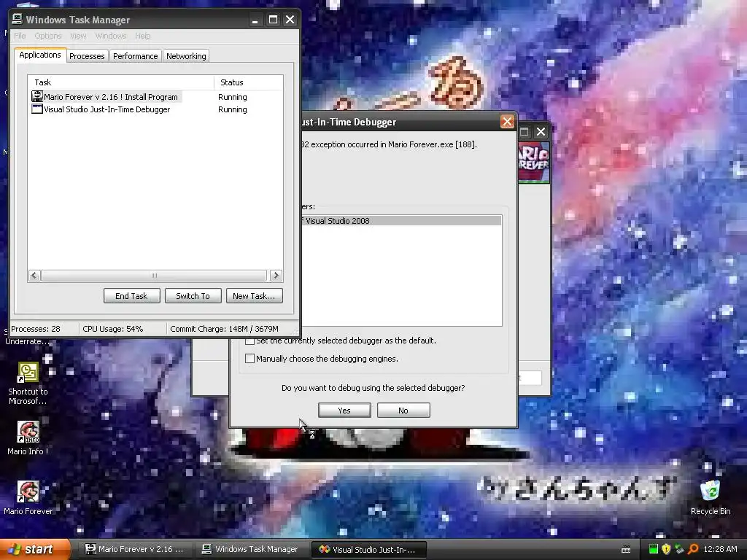Click the network connection tray icon
The image size is (747, 560).
pos(679,549)
